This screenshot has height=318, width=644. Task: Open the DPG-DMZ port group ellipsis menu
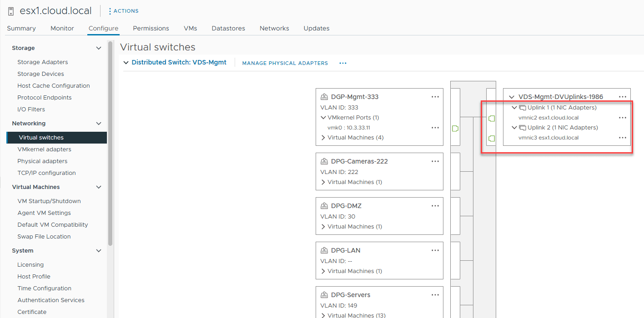(x=435, y=206)
